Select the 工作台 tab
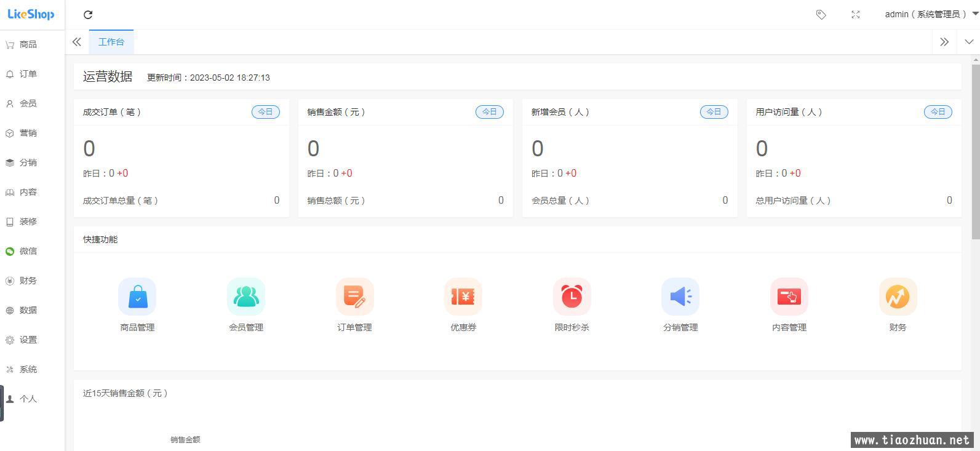This screenshot has height=451, width=980. 111,42
